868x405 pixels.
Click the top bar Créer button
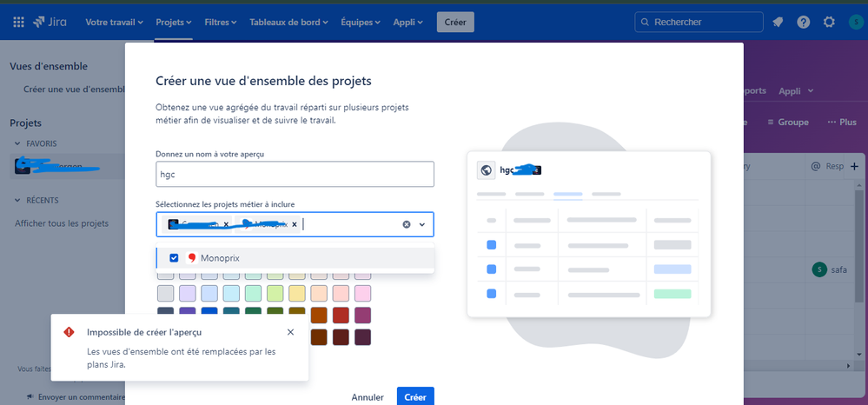[x=455, y=22]
